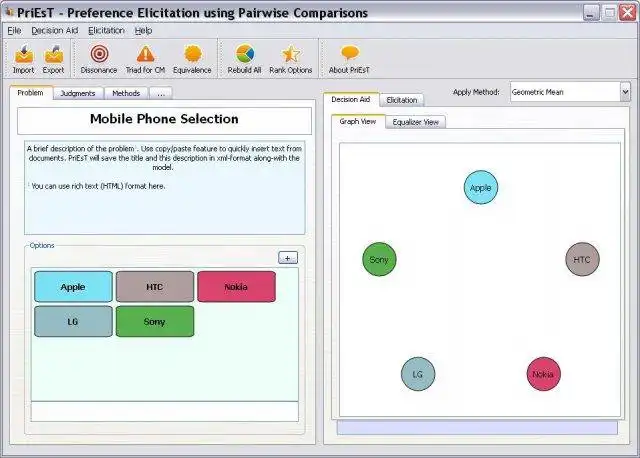
Task: Expand the Apply Method dropdown arrow
Action: click(x=625, y=92)
